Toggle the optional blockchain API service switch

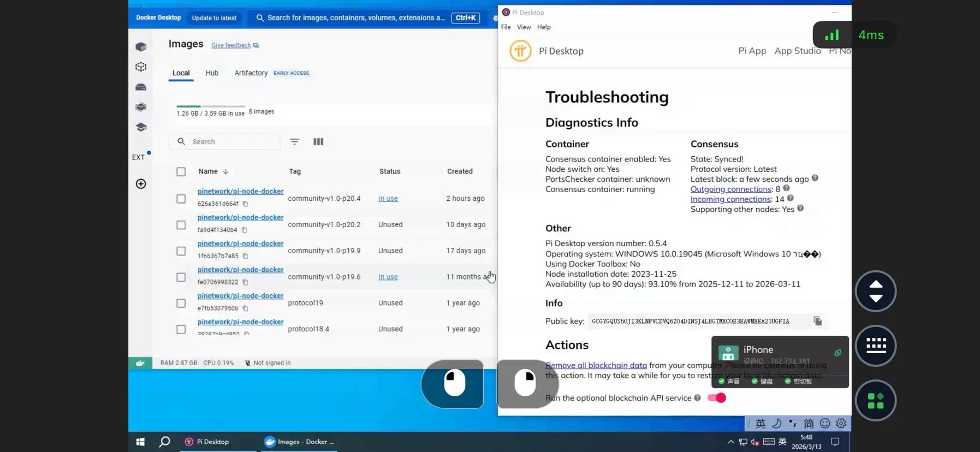coord(717,398)
